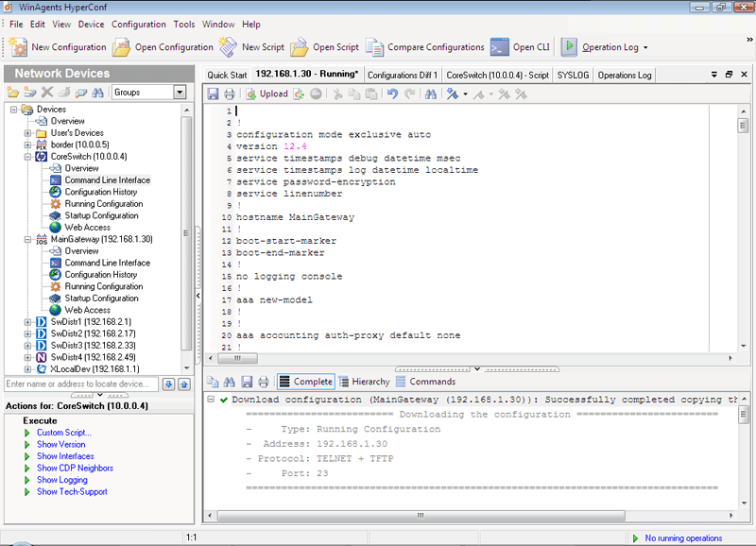Switch to the Complete view mode

click(x=306, y=382)
